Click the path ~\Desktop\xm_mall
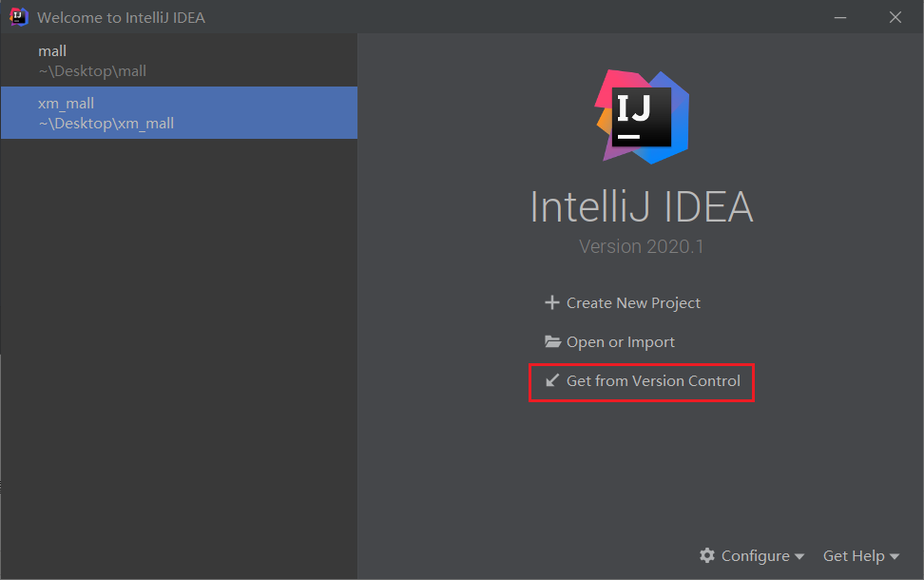 pyautogui.click(x=106, y=124)
